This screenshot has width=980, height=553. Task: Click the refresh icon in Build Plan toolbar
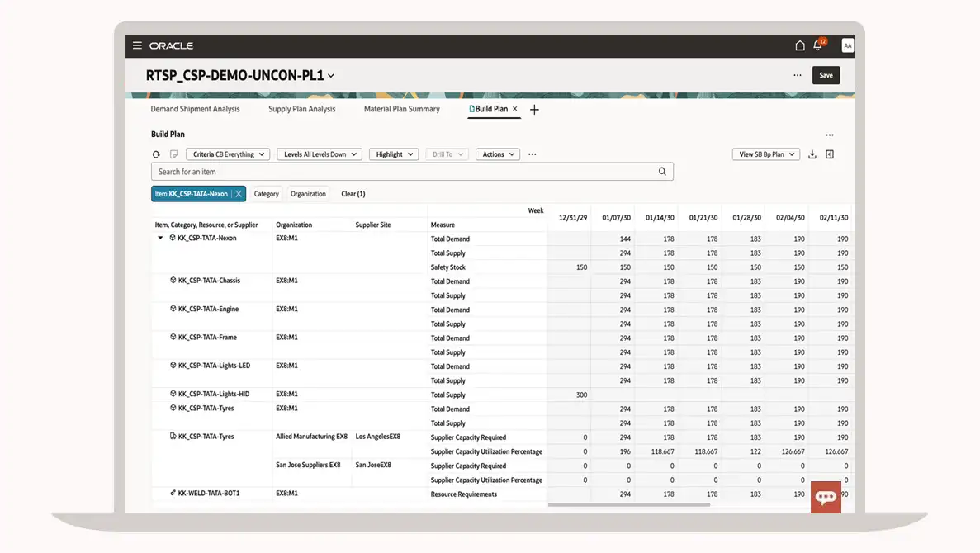click(156, 154)
